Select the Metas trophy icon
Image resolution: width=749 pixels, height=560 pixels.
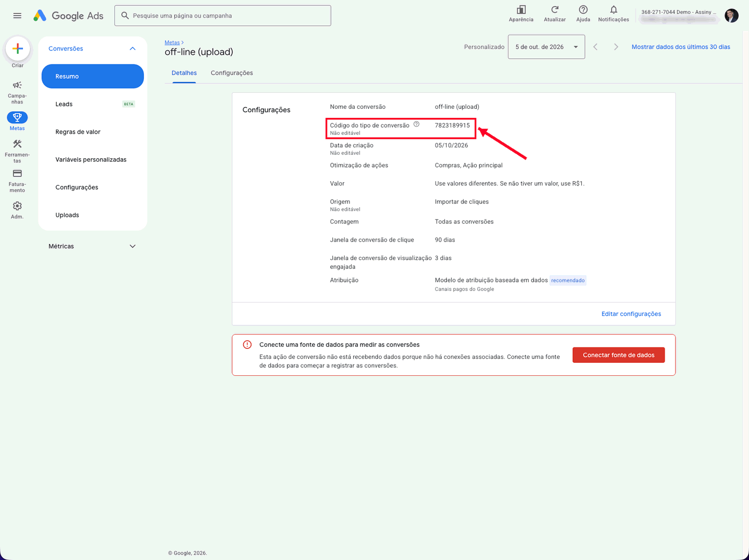[17, 117]
